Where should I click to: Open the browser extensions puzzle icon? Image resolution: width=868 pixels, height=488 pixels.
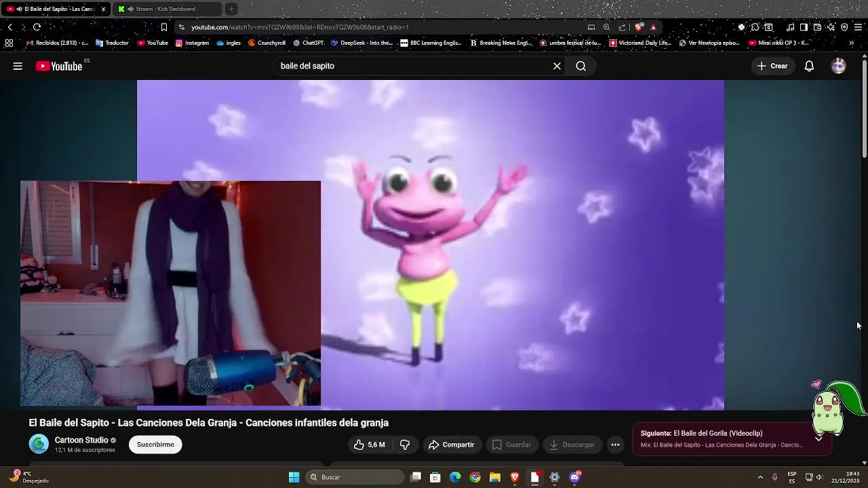(755, 27)
